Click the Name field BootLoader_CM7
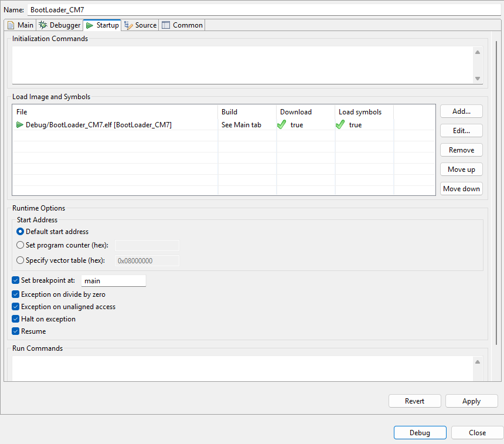Screen dimensions: 504x444 click(264, 9)
